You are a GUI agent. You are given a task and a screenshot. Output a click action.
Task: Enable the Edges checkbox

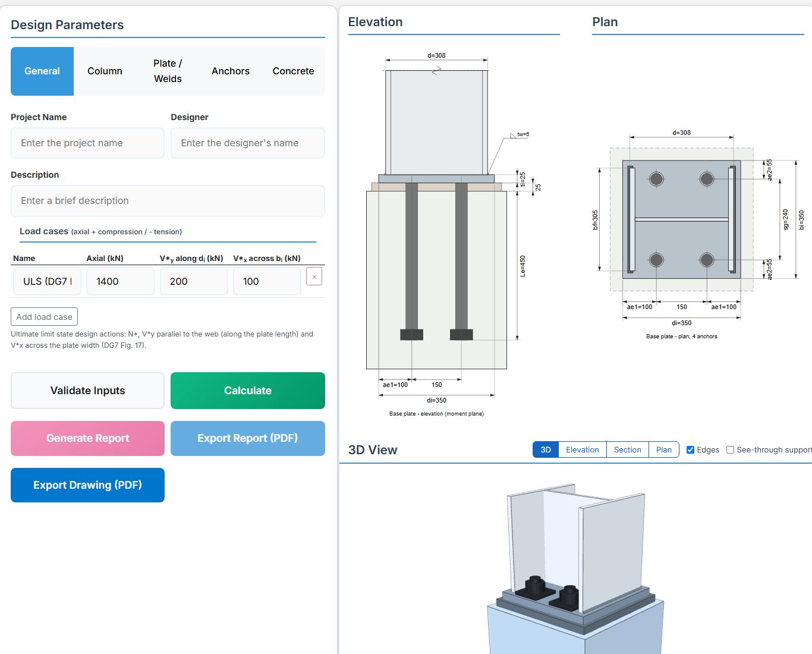pyautogui.click(x=690, y=450)
